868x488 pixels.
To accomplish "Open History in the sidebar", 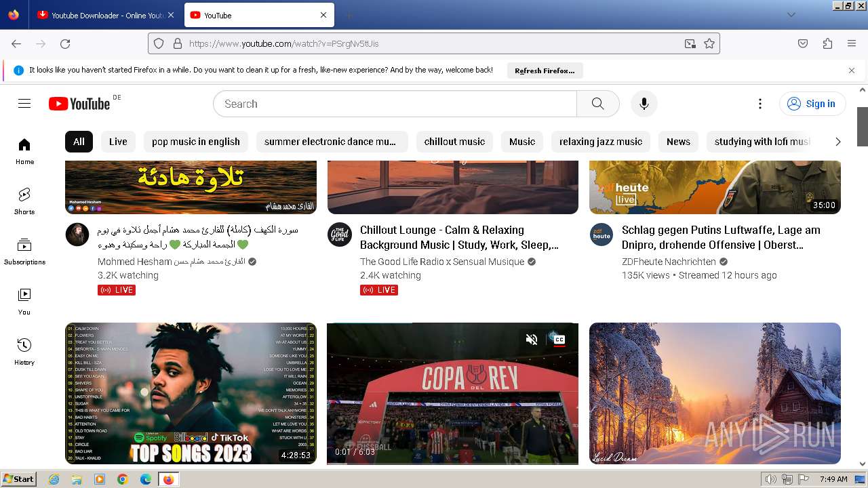I will click(24, 352).
